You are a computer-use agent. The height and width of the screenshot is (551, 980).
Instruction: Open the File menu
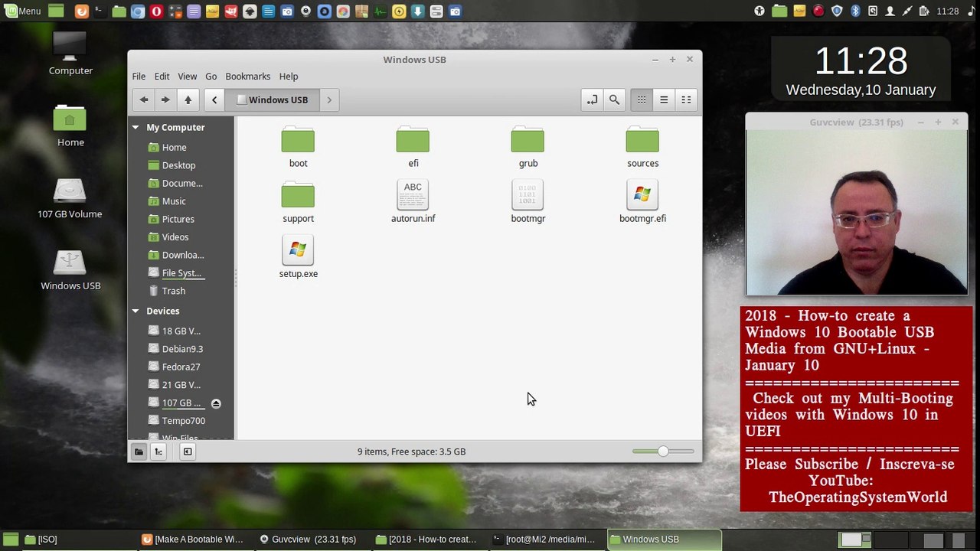[139, 77]
